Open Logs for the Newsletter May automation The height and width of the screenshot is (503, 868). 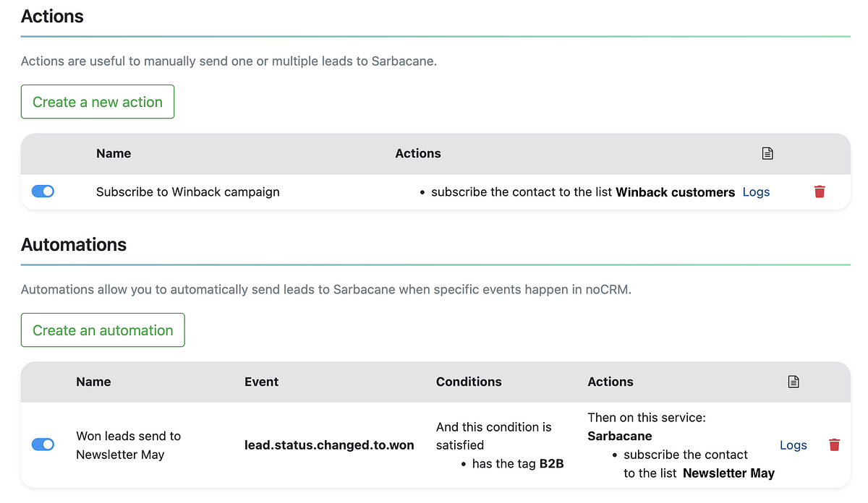click(x=793, y=445)
